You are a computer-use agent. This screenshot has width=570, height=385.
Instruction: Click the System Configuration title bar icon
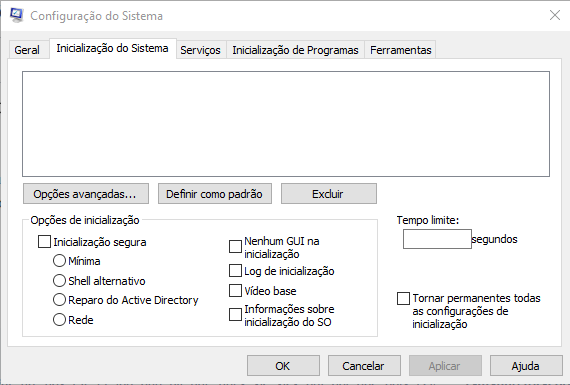point(17,15)
